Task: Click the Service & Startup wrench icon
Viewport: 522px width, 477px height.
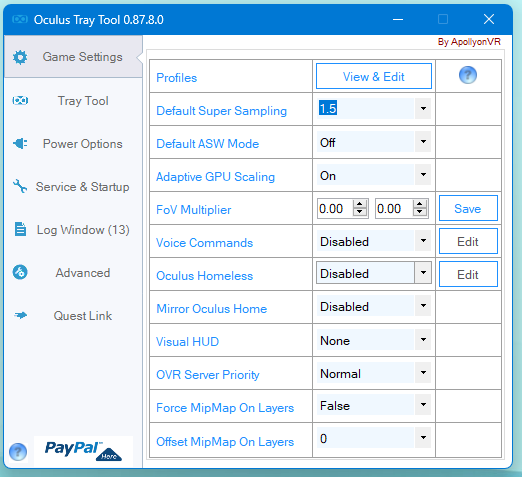Action: pyautogui.click(x=20, y=186)
